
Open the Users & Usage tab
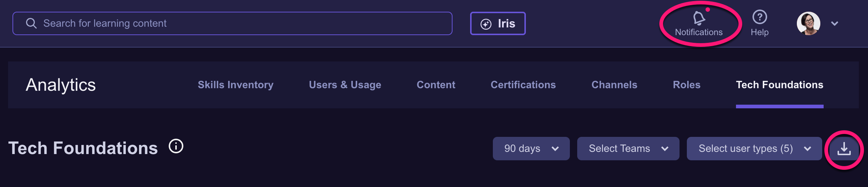345,85
